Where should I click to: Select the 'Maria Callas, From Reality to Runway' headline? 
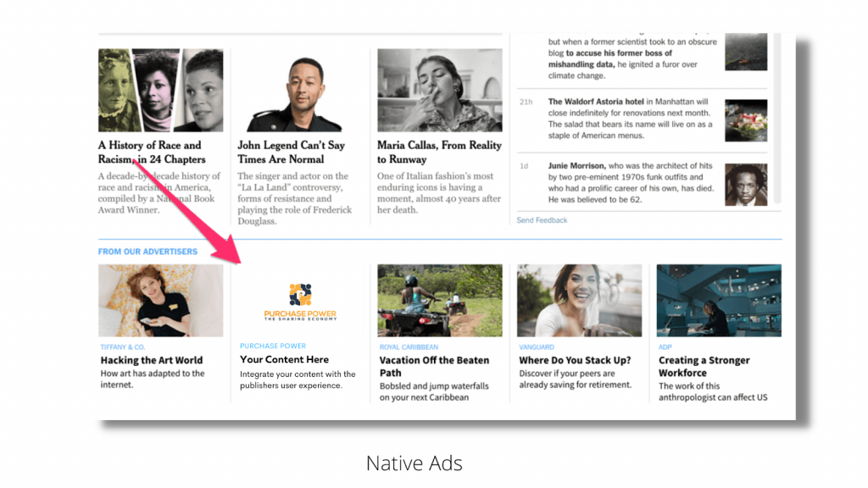439,152
